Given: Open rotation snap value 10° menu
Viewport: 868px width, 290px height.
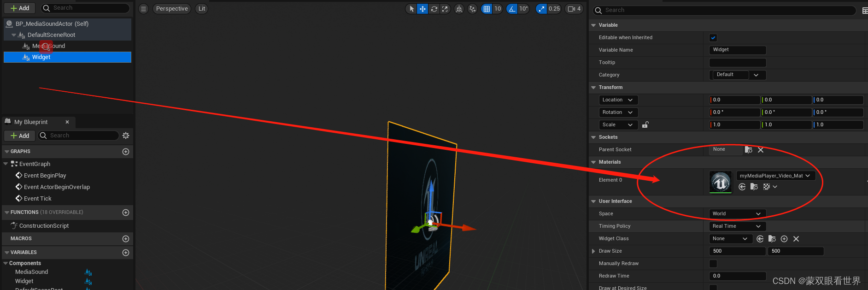Looking at the screenshot, I should (x=523, y=9).
